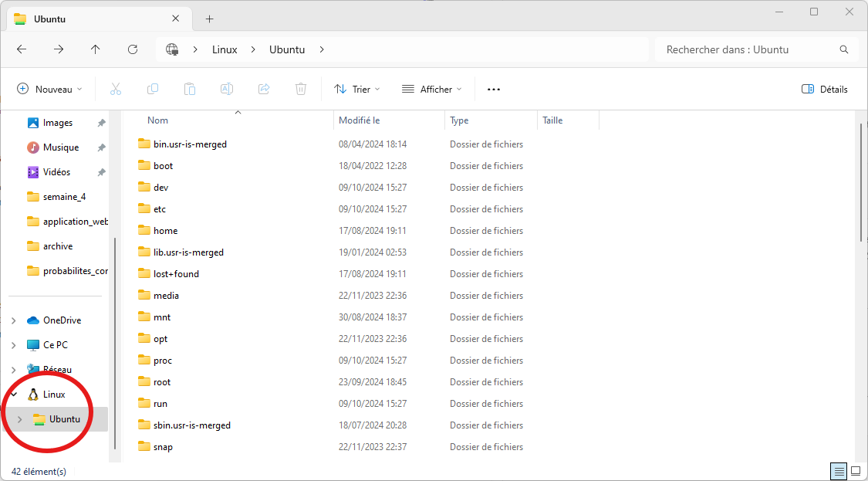Click the Rechercher dans Ubuntu search field
868x481 pixels.
748,49
